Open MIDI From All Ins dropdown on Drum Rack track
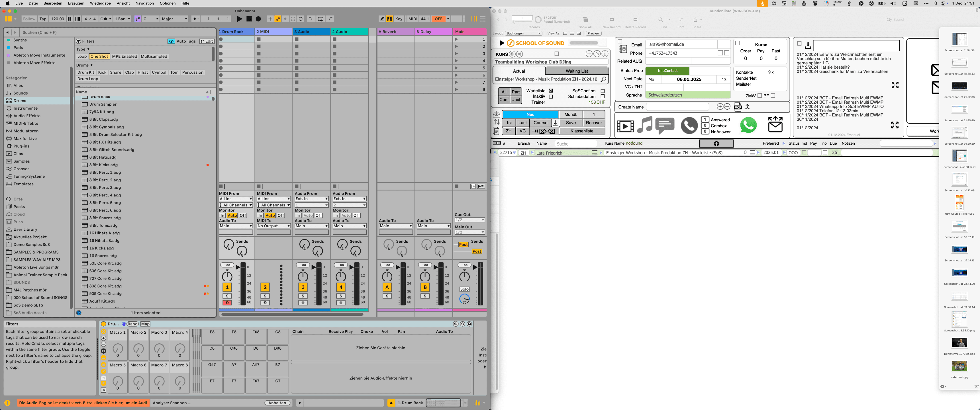The image size is (980, 410). [236, 199]
